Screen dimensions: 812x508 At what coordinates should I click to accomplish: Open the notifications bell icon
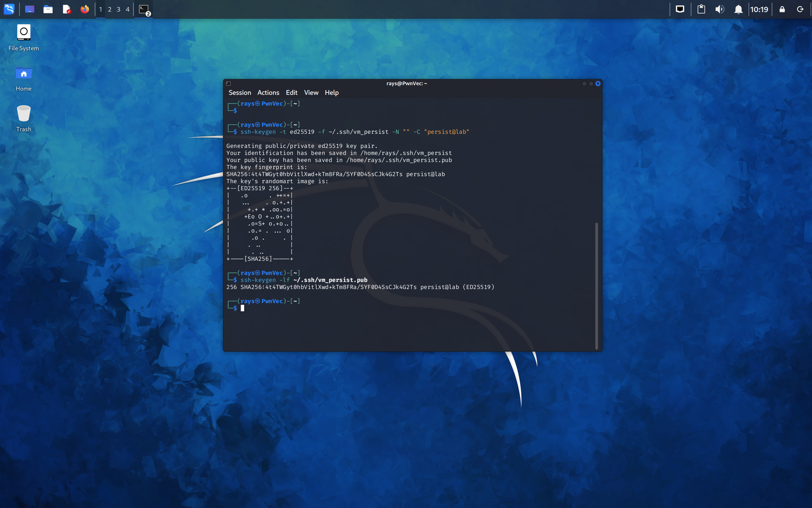click(x=738, y=9)
